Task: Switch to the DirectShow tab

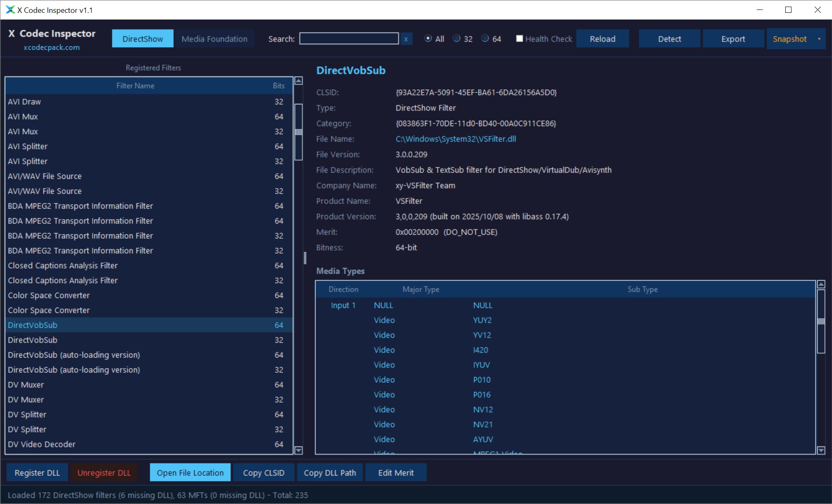Action: point(142,38)
